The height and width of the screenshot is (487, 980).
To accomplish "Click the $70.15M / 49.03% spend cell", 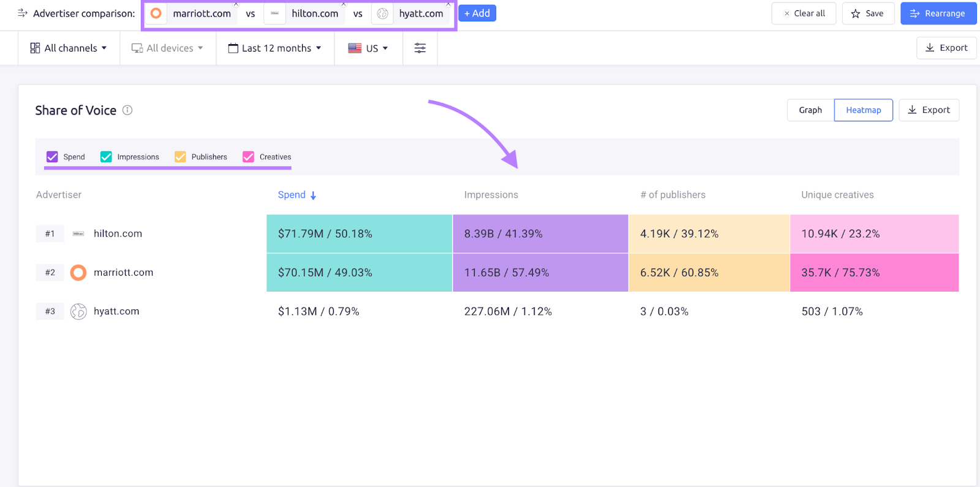I will (x=360, y=273).
